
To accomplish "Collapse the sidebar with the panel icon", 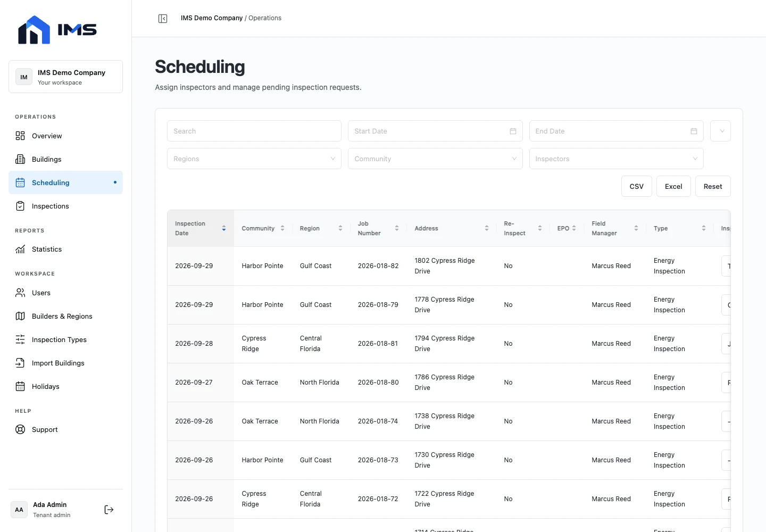I will click(163, 19).
